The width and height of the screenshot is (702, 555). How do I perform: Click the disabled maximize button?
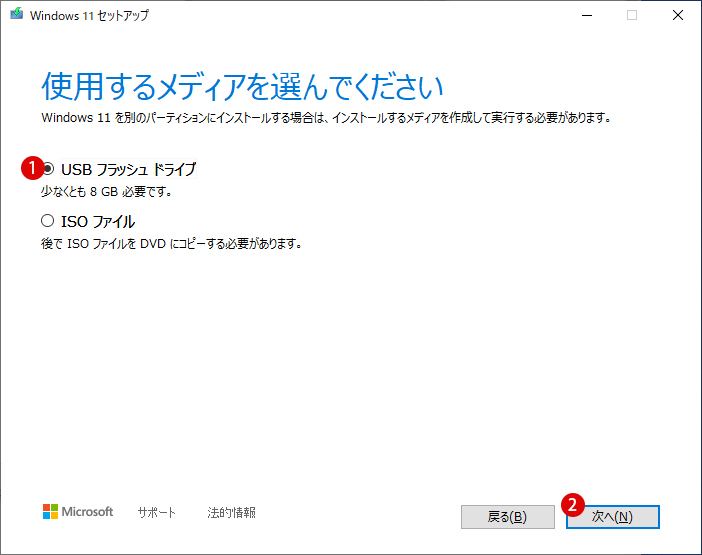(x=632, y=15)
